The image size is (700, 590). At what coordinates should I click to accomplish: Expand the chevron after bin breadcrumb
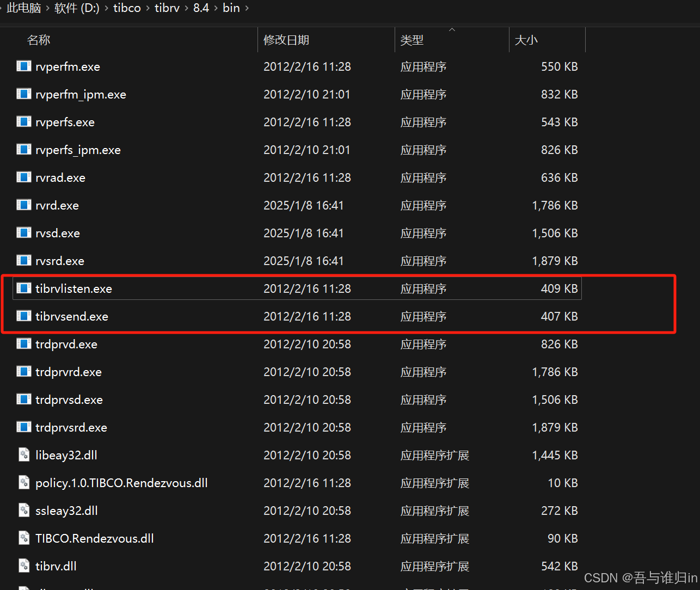coord(247,8)
